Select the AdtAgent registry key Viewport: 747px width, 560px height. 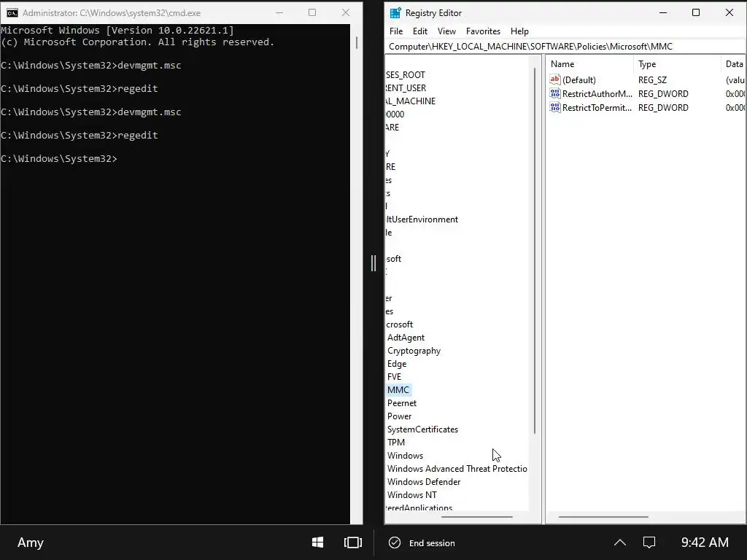[x=406, y=338]
